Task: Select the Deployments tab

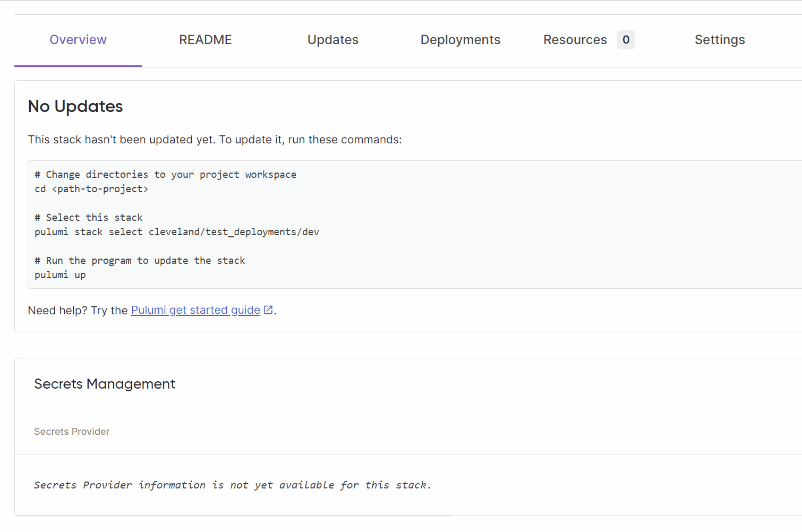Action: 460,40
